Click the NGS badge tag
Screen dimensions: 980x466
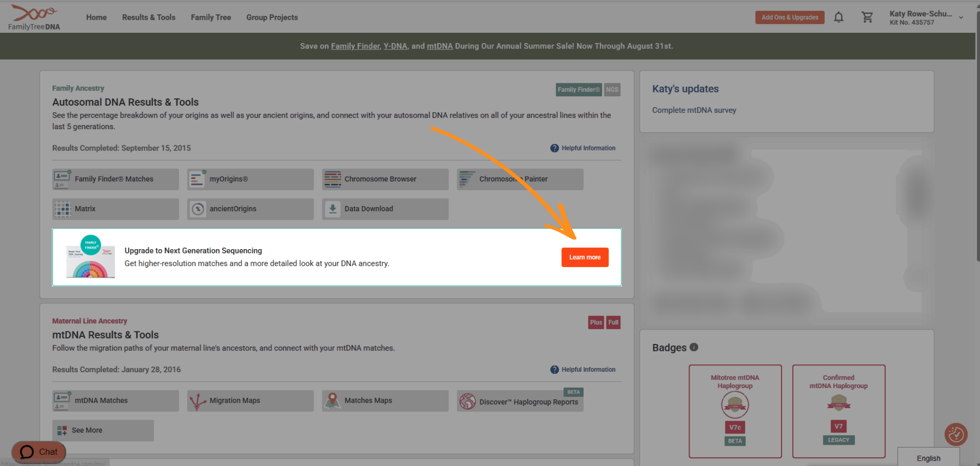(612, 90)
